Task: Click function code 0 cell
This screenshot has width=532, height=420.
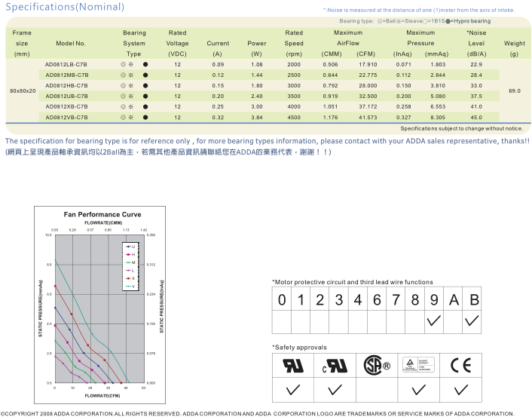Action: (282, 299)
